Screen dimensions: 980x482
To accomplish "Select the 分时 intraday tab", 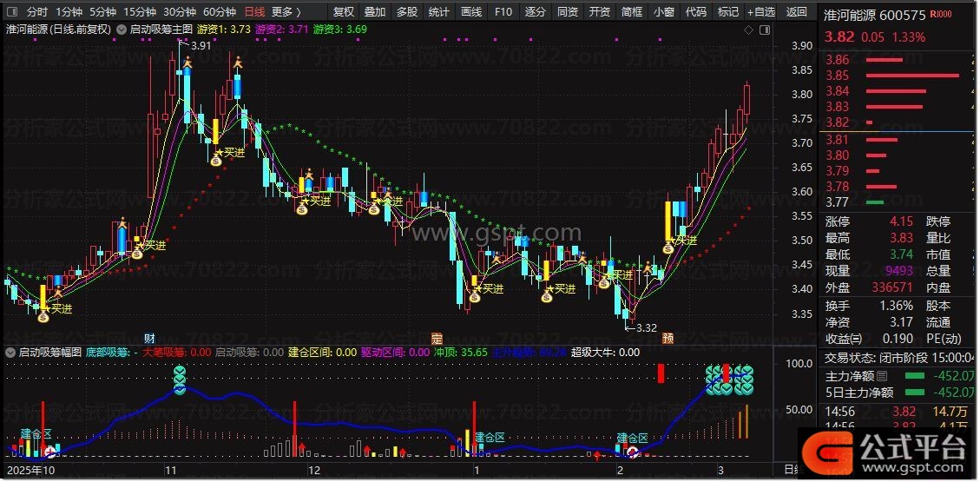I will 36,12.
